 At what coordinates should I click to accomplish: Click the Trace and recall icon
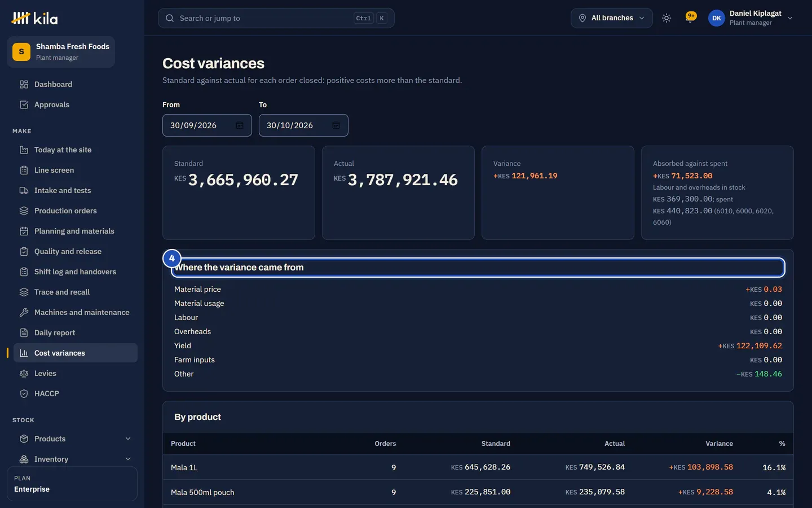[24, 292]
